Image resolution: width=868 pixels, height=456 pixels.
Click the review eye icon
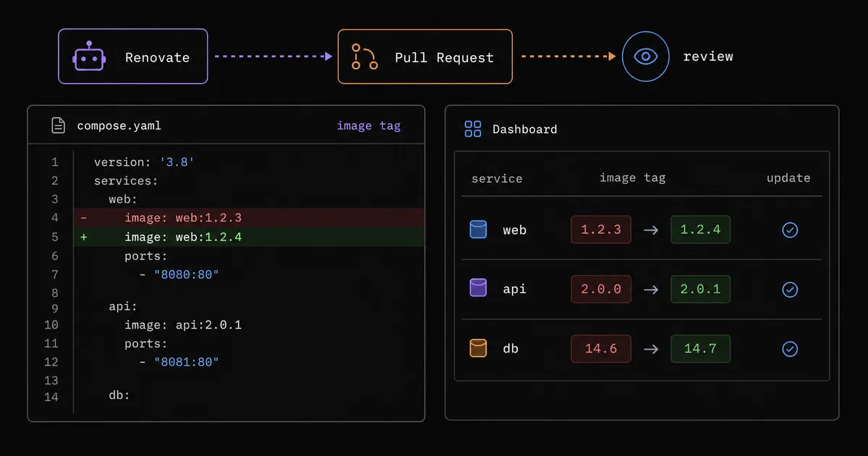tap(645, 56)
